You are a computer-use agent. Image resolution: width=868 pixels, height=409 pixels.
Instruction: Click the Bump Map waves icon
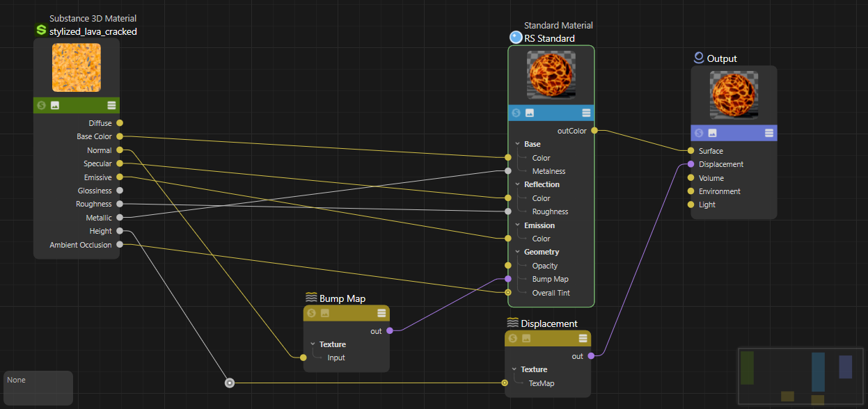[x=311, y=298]
